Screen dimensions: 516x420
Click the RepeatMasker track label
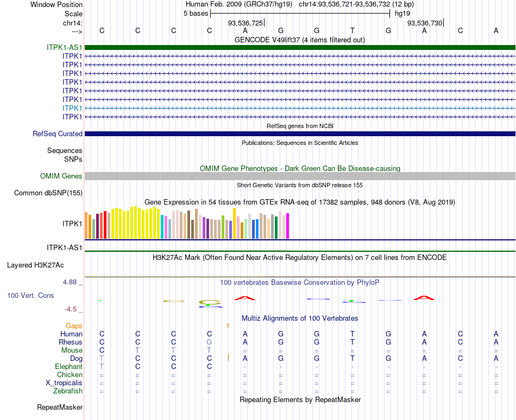(x=60, y=407)
